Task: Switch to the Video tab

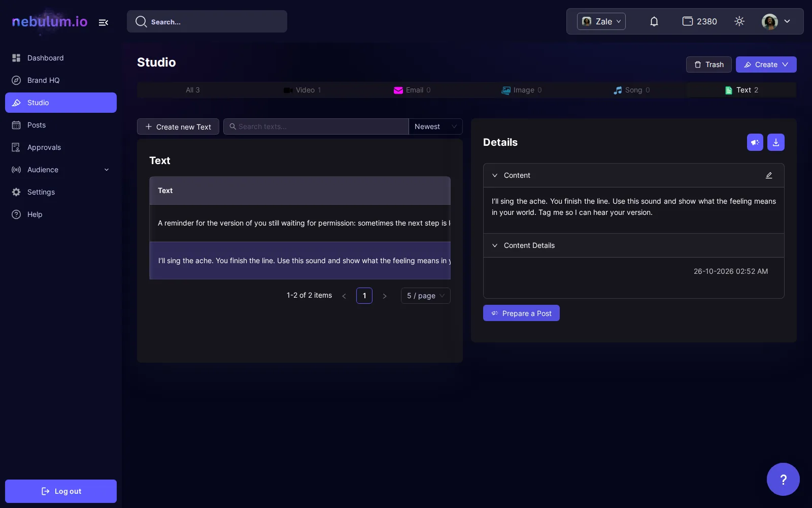Action: click(x=302, y=90)
